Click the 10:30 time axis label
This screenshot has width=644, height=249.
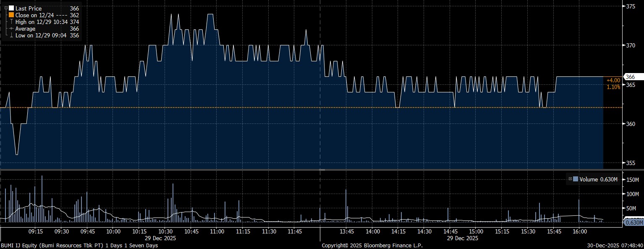click(165, 231)
